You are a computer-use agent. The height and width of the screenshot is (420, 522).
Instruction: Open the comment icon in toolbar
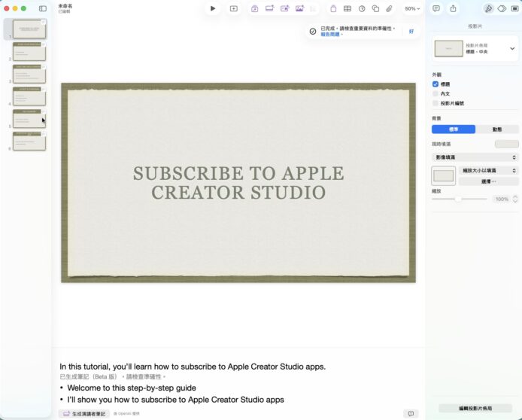pyautogui.click(x=436, y=8)
